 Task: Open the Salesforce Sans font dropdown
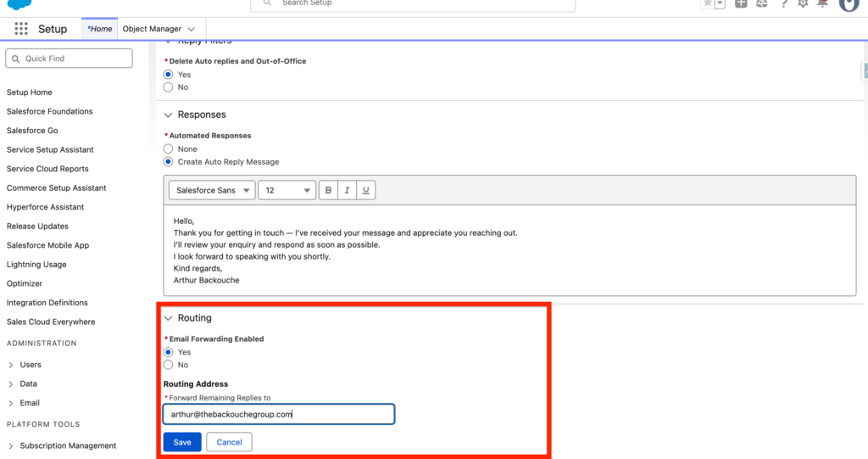coord(212,191)
